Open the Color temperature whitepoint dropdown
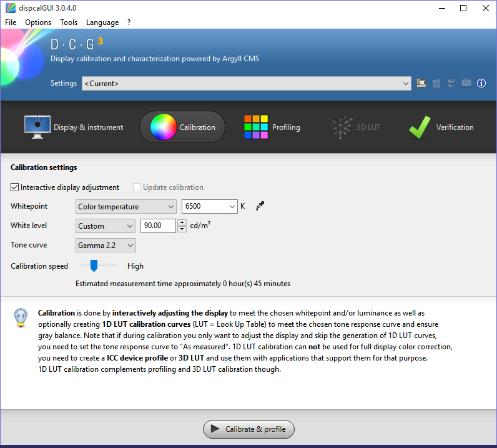 click(x=126, y=207)
